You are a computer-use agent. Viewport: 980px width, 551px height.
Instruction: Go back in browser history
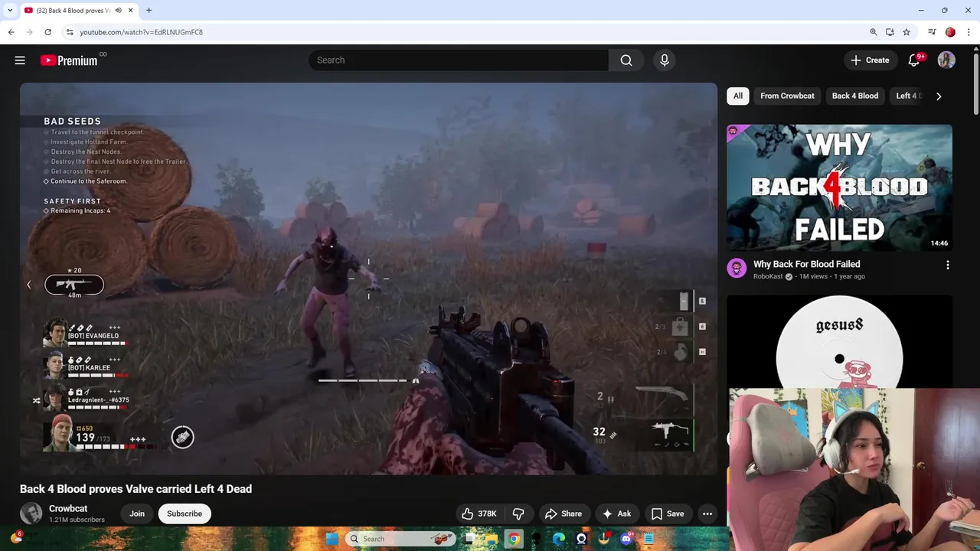pos(11,32)
